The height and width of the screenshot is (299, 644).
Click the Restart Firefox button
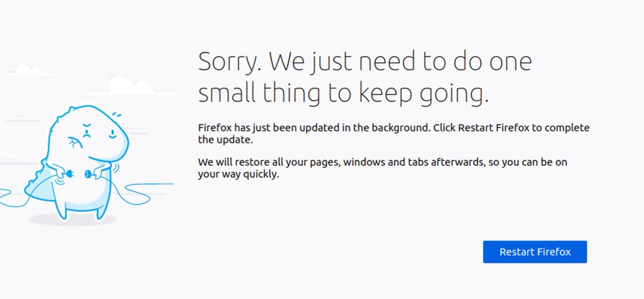pyautogui.click(x=535, y=252)
